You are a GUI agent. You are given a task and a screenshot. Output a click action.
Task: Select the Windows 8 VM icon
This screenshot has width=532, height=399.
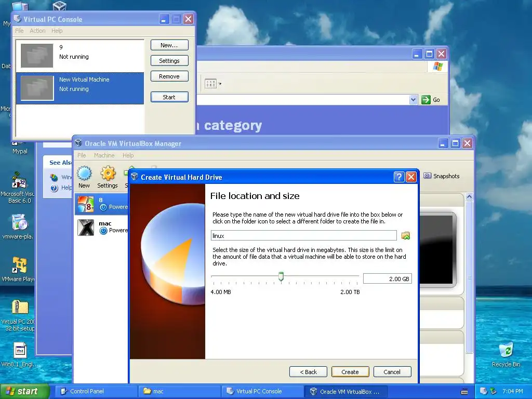click(86, 204)
